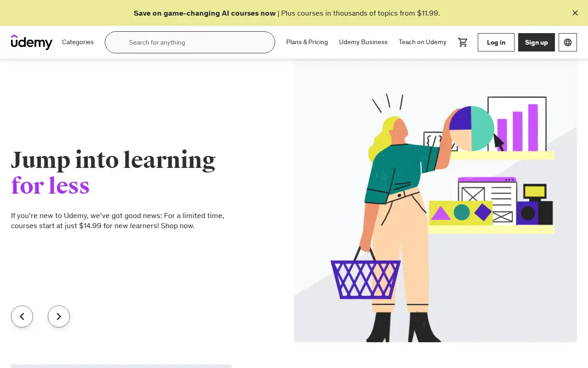Click the 'Jump into learning' headline
Image resolution: width=588 pixels, height=368 pixels.
(113, 160)
